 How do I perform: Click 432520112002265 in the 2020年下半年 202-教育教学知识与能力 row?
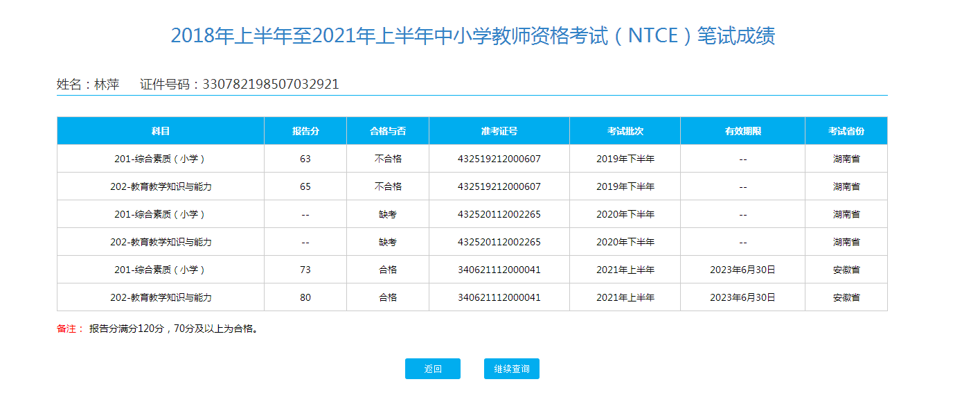(499, 242)
